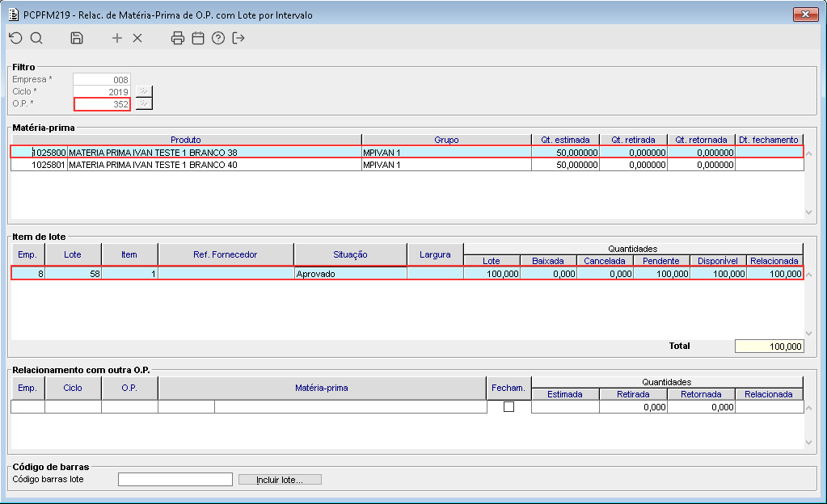Click the Baixada column header

click(x=548, y=260)
